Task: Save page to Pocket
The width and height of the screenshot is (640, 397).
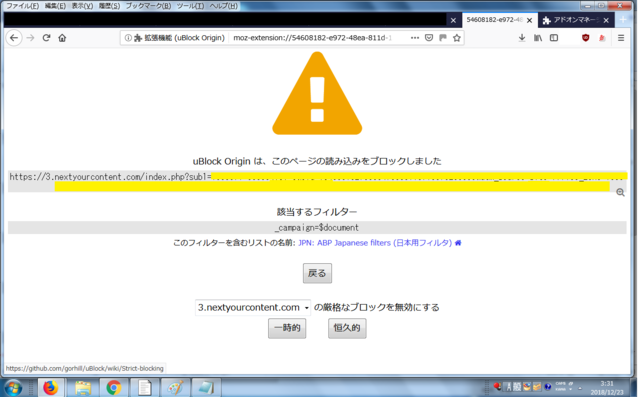Action: 429,38
